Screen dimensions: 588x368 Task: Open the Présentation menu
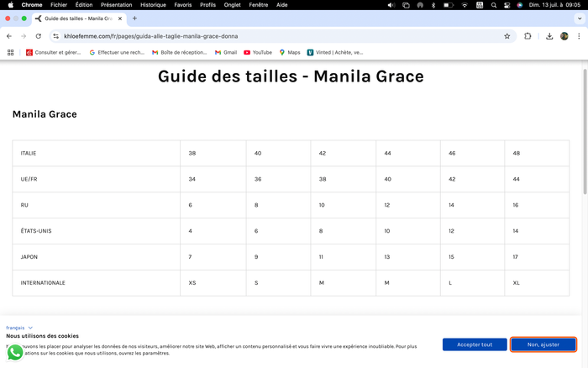[116, 5]
